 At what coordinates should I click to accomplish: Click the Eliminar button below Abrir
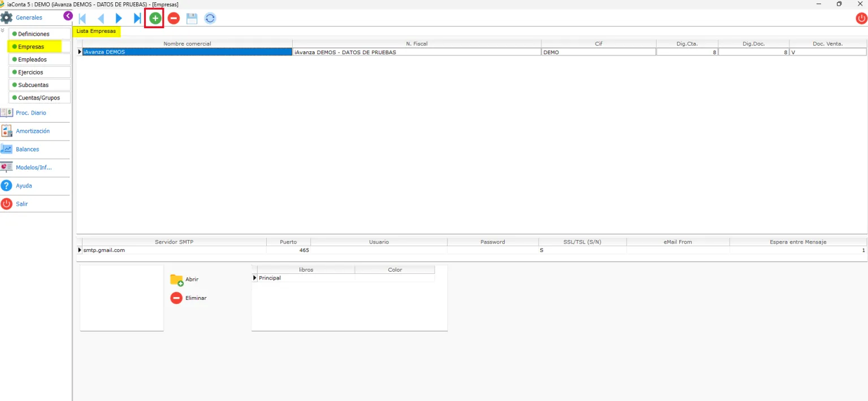click(x=188, y=298)
